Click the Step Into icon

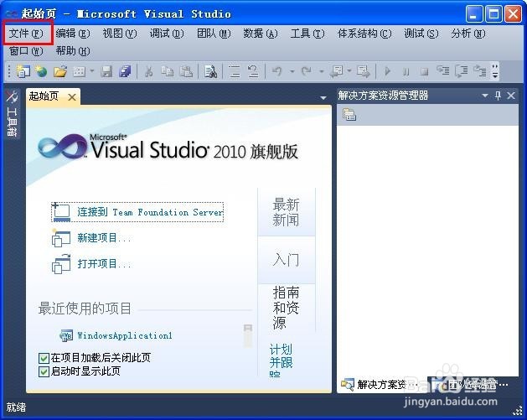pos(443,71)
